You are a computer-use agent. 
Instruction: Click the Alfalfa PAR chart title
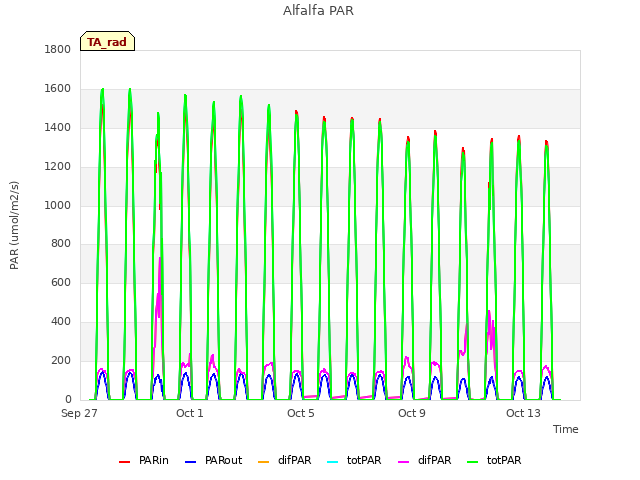318,11
